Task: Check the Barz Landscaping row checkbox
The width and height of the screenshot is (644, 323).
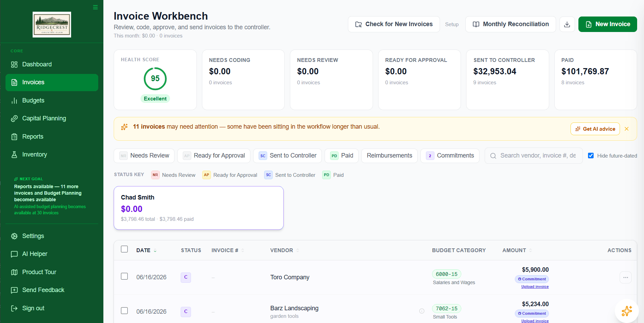Action: [x=124, y=311]
